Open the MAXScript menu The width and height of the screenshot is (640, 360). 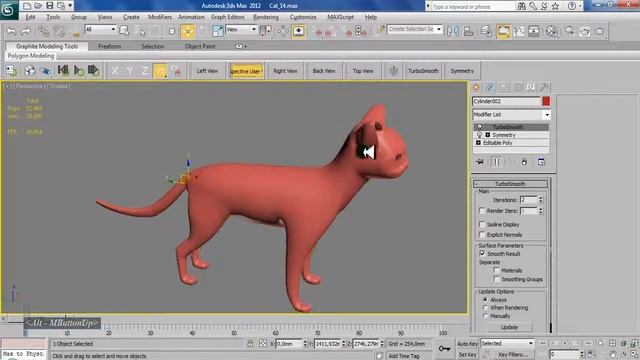click(x=340, y=17)
